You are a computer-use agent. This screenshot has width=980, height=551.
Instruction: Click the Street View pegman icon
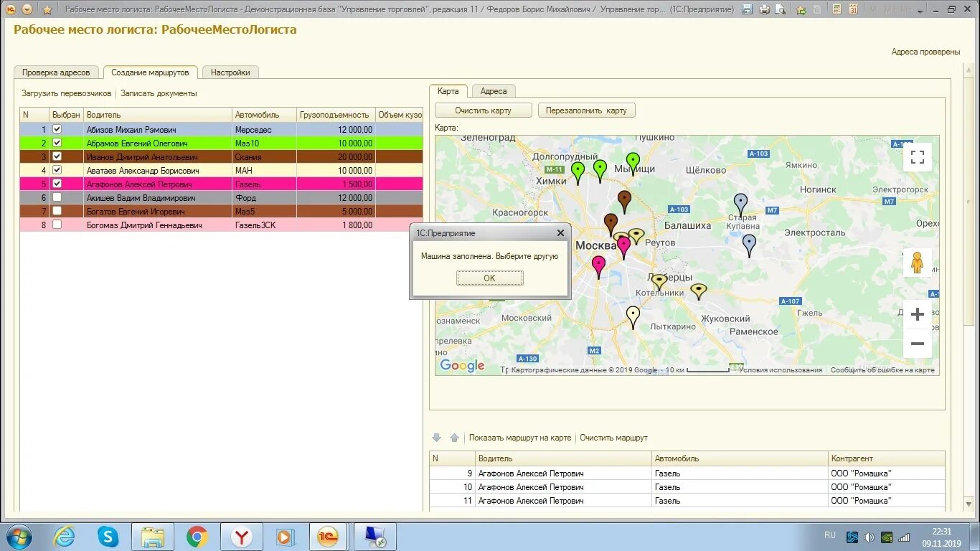pos(917,263)
